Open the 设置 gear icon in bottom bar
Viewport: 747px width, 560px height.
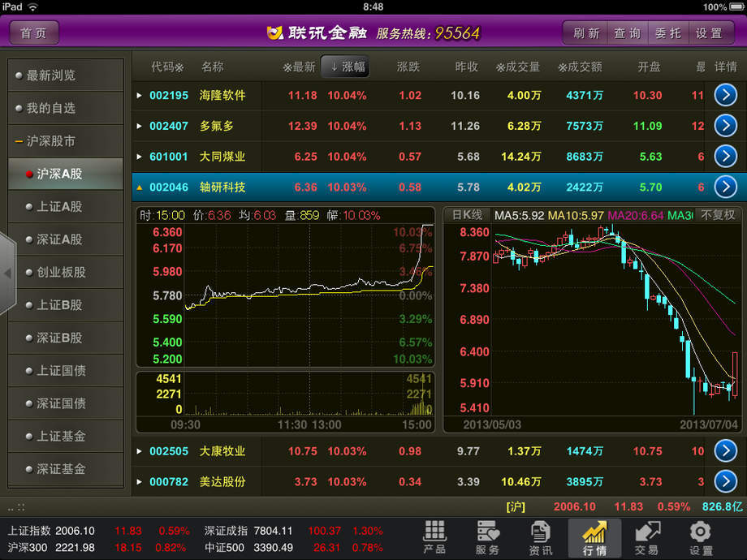(700, 537)
